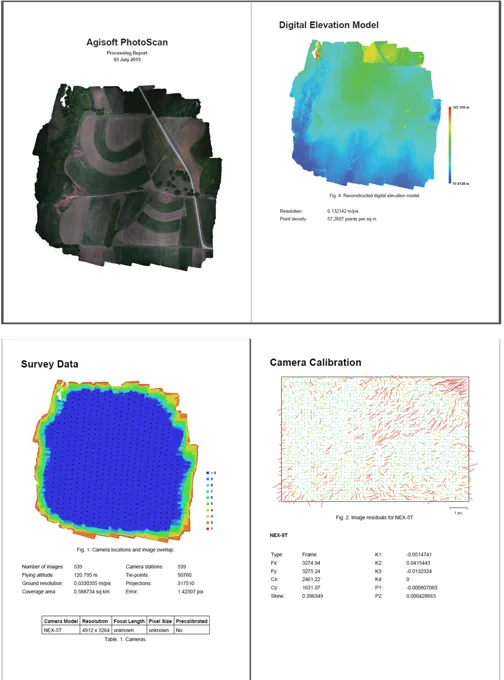Click the 'Camera Calibration' heading
The width and height of the screenshot is (504, 680).
pos(315,363)
